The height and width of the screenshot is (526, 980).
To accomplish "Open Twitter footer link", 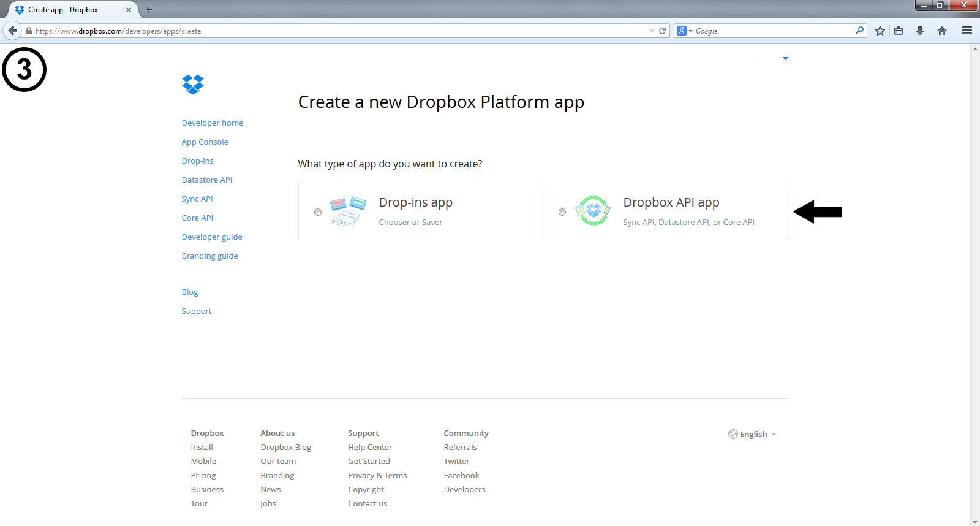I will pyautogui.click(x=456, y=461).
